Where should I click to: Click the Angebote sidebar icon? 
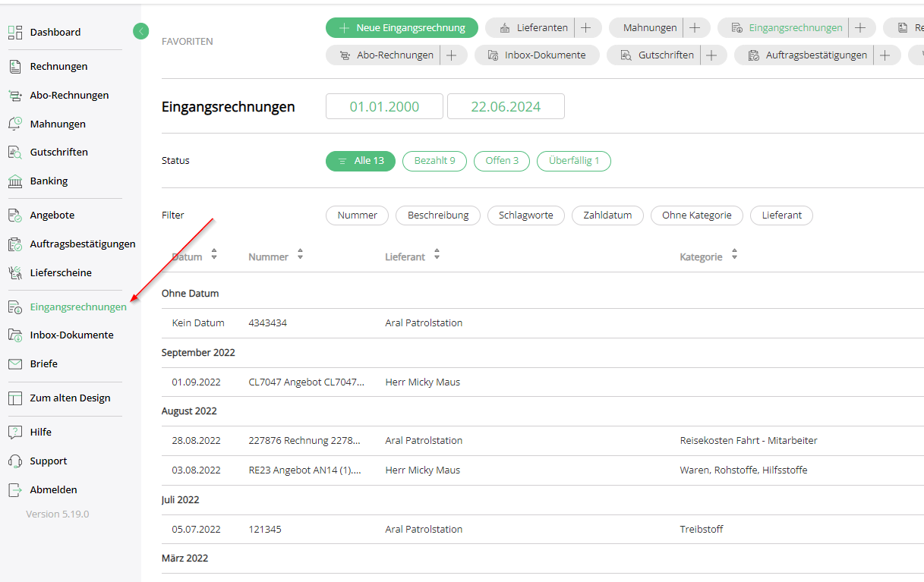(x=15, y=215)
